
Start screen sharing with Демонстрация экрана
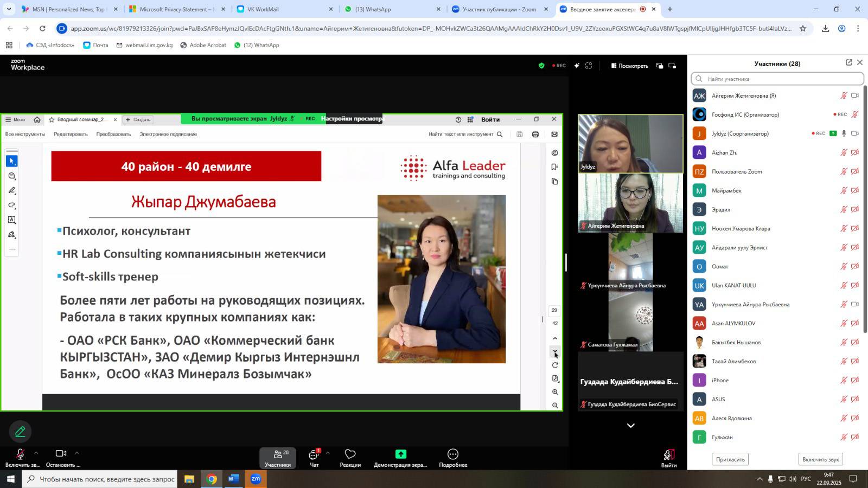[400, 458]
